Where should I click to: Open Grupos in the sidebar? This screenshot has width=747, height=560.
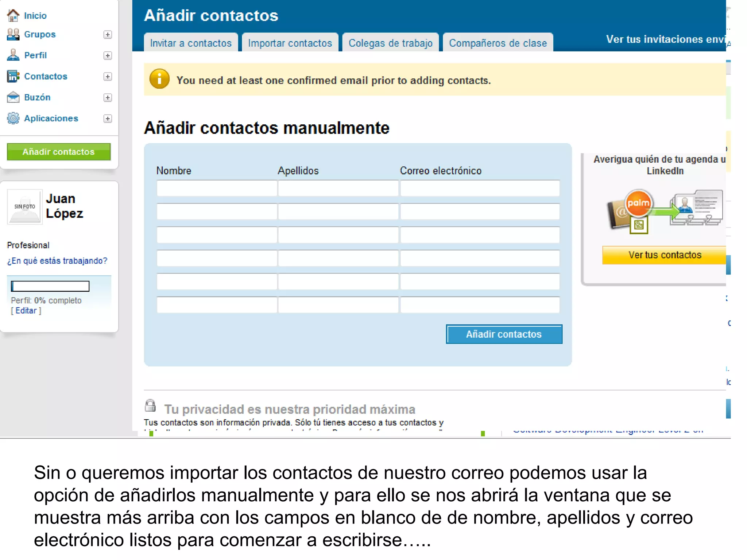40,34
